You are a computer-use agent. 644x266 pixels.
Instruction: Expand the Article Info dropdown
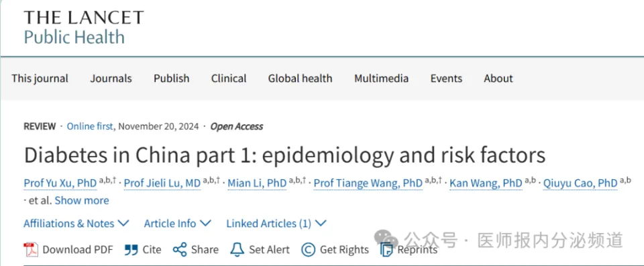tap(177, 224)
